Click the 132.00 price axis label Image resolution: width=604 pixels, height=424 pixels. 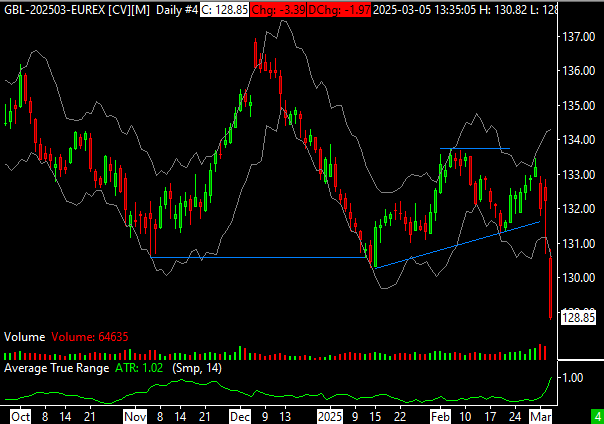point(579,208)
